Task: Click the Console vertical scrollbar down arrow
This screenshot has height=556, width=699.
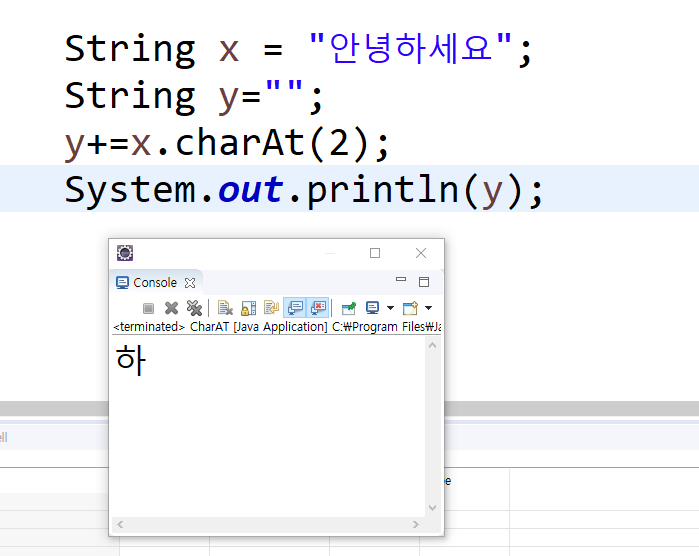Action: pyautogui.click(x=432, y=508)
